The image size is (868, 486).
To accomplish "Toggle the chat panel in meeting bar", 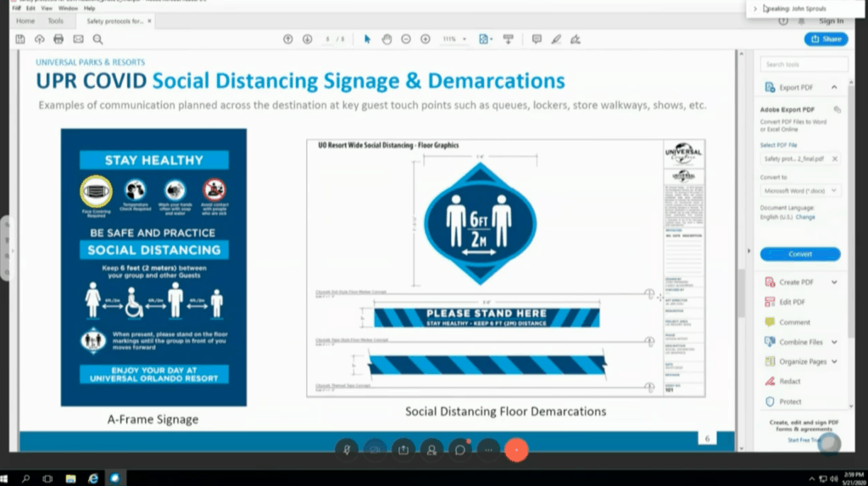I will (x=460, y=450).
